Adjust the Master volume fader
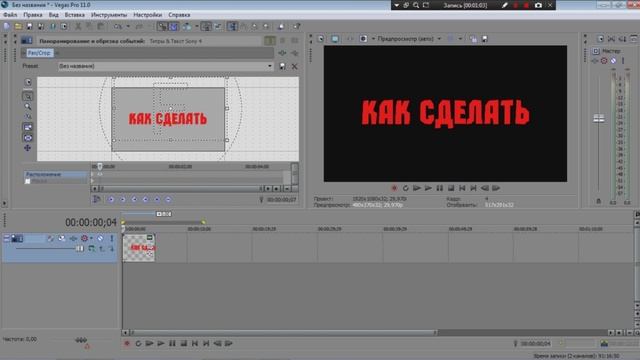This screenshot has height=360, width=640. point(599,119)
